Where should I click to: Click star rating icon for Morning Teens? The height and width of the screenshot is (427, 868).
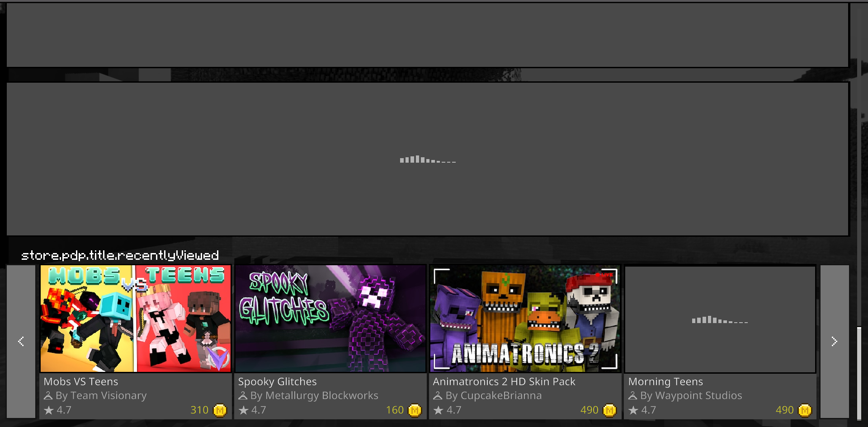point(633,410)
